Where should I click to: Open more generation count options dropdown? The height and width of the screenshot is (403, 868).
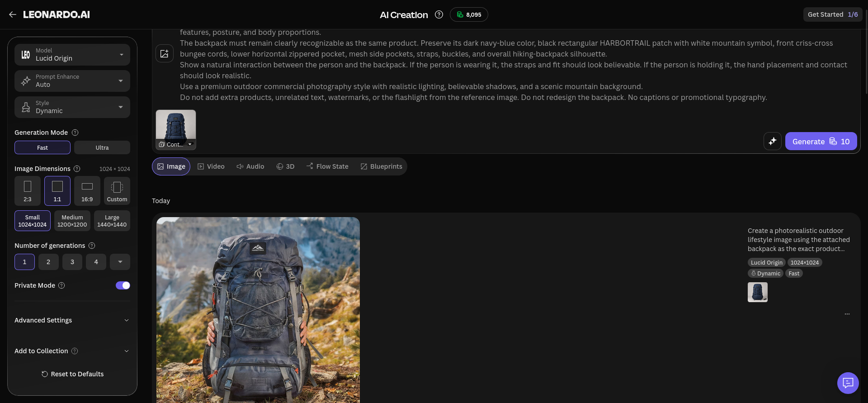120,262
